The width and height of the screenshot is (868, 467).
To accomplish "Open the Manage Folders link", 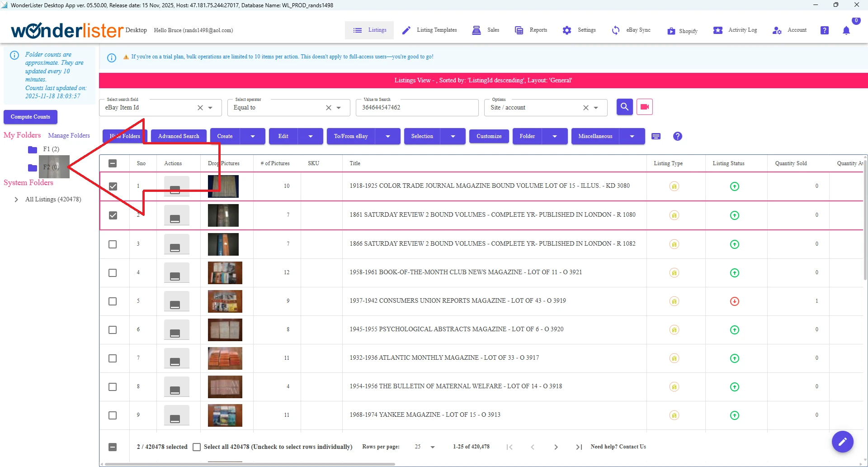I will tap(69, 135).
